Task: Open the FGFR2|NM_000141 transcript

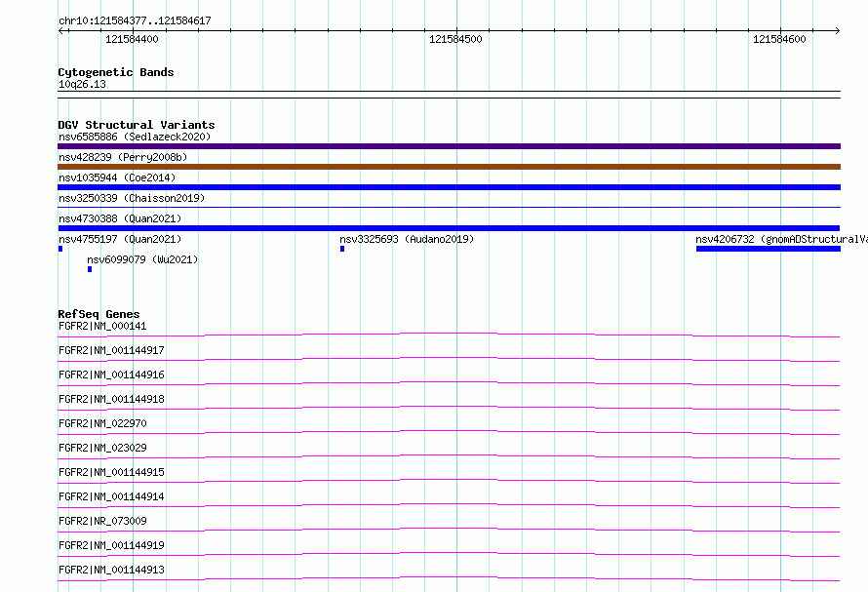Action: pyautogui.click(x=102, y=326)
